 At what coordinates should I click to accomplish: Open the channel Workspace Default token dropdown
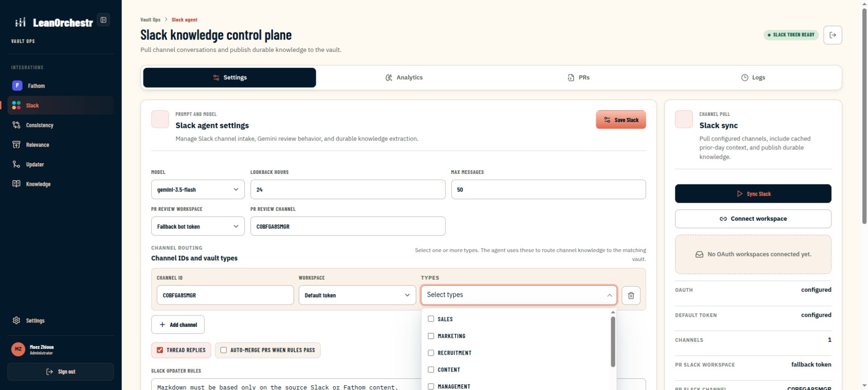[x=357, y=295]
